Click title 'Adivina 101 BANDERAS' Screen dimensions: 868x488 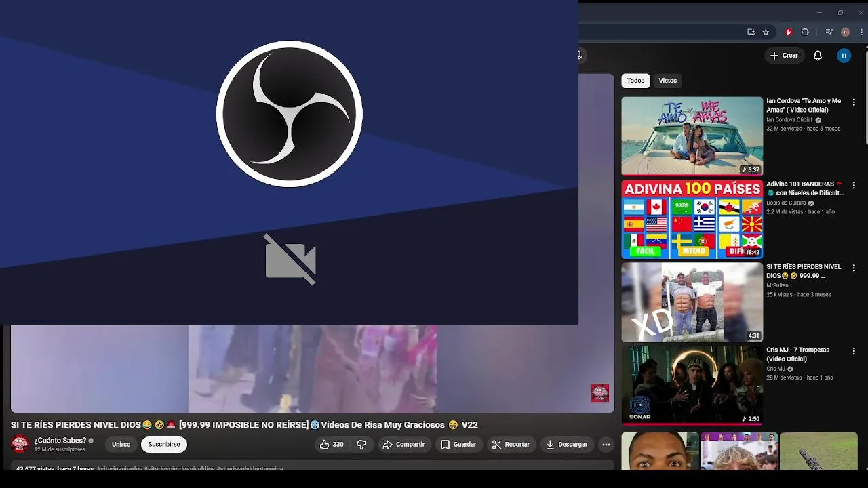[x=805, y=188]
